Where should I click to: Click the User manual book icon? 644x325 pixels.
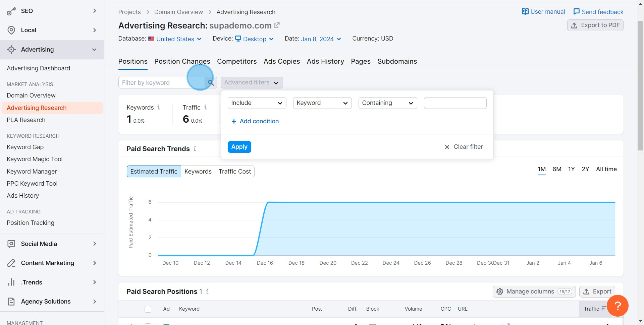pyautogui.click(x=525, y=12)
